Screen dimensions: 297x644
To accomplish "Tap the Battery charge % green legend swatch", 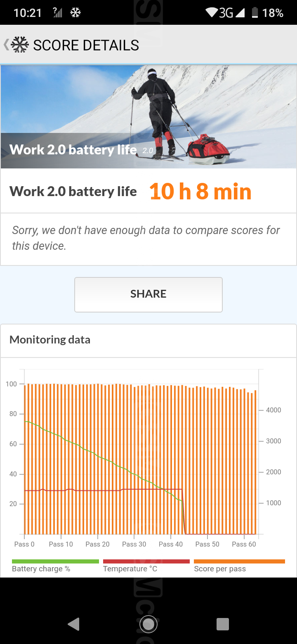I will [55, 561].
